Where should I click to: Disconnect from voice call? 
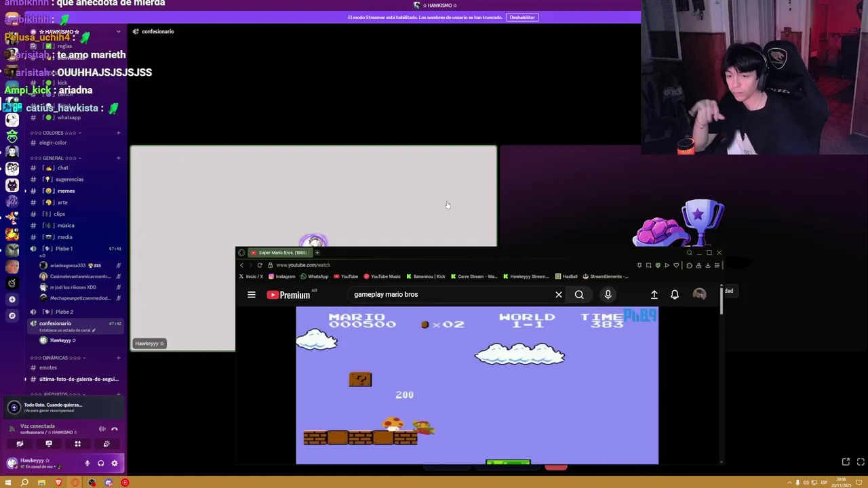[x=115, y=429]
